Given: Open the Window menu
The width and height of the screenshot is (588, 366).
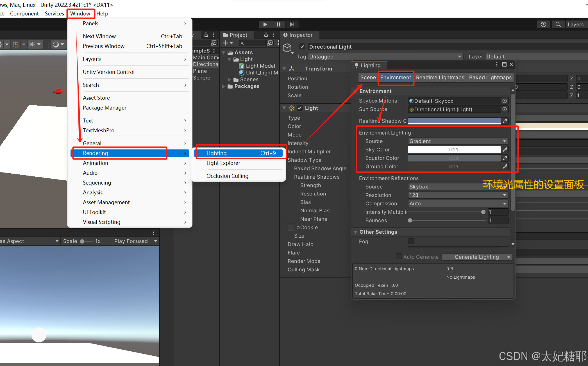Looking at the screenshot, I should tap(80, 13).
